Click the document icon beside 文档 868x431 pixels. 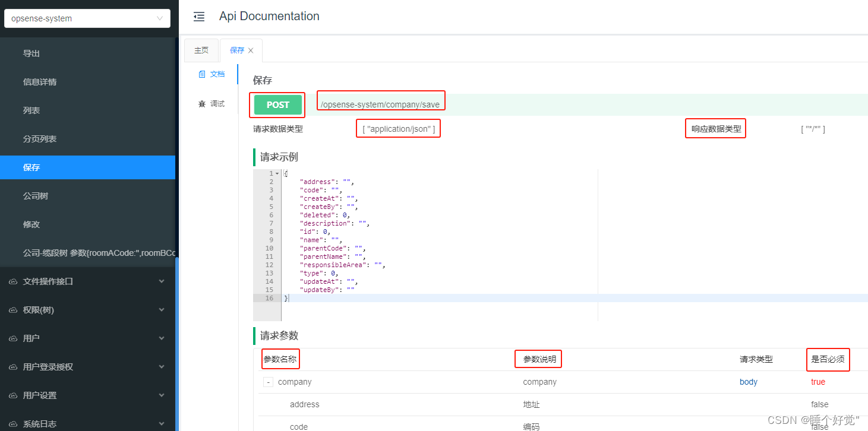pos(202,74)
